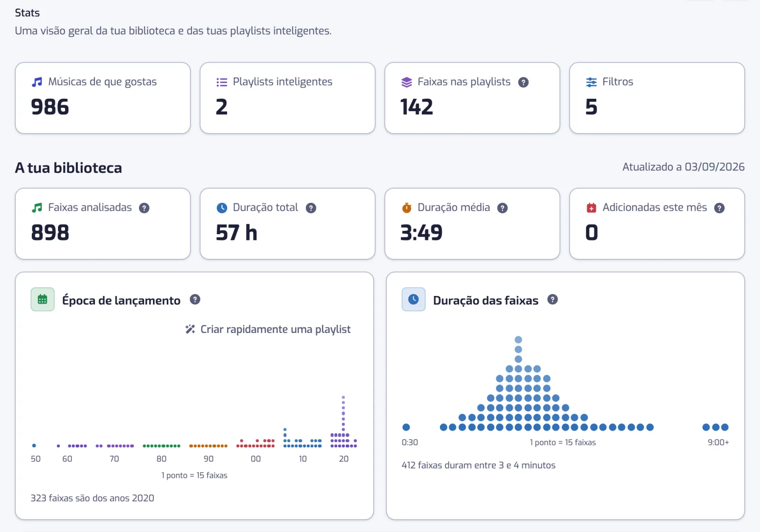This screenshot has width=760, height=532.
Task: Click the magic wand icon beside Criar rapidamente
Action: click(x=190, y=329)
